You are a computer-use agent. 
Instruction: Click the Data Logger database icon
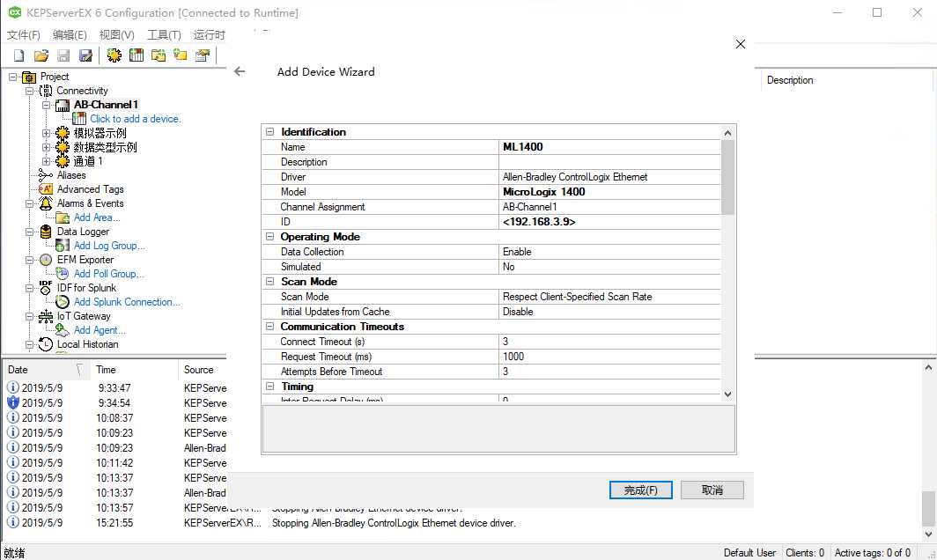[46, 232]
